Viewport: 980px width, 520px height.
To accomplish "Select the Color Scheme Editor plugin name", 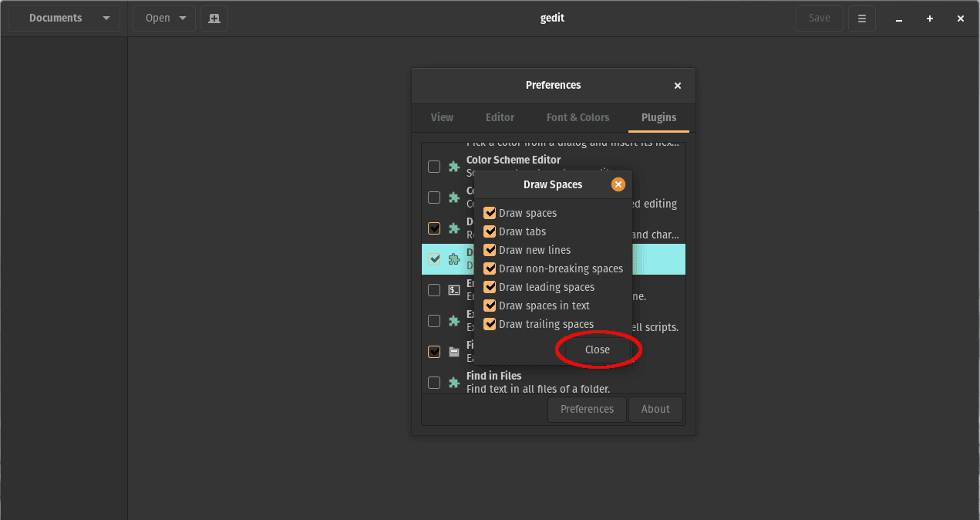I will coord(514,160).
